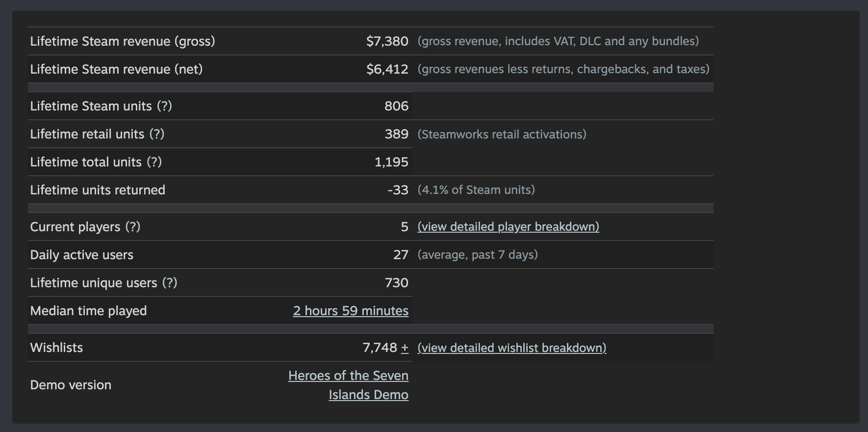Open the detailed wishlist breakdown link
This screenshot has height=432, width=868.
[x=511, y=348]
